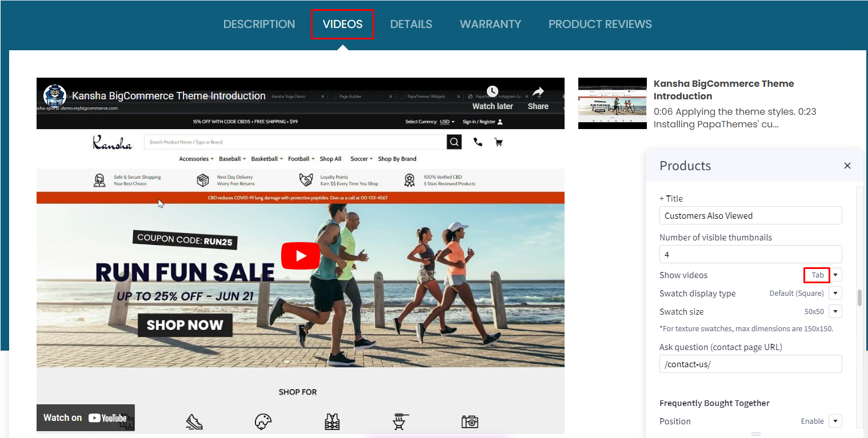Click the camera category icon
Screen dimensions: 868x438
pos(470,421)
